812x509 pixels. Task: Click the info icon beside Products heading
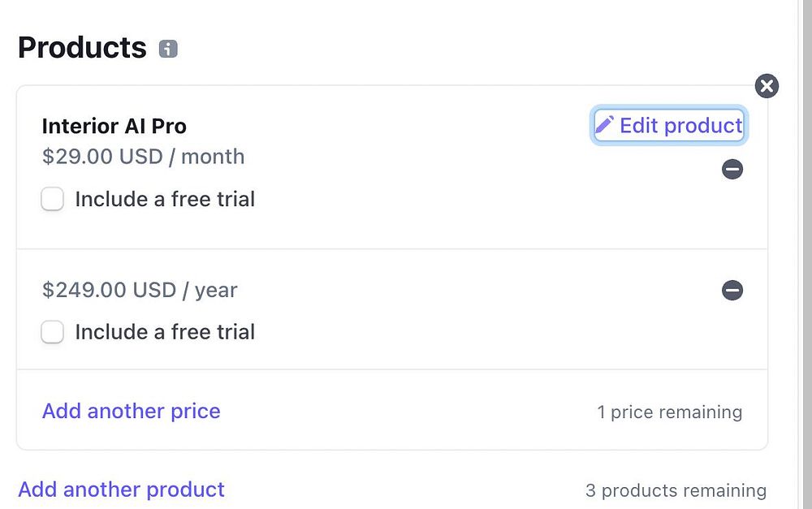[168, 49]
